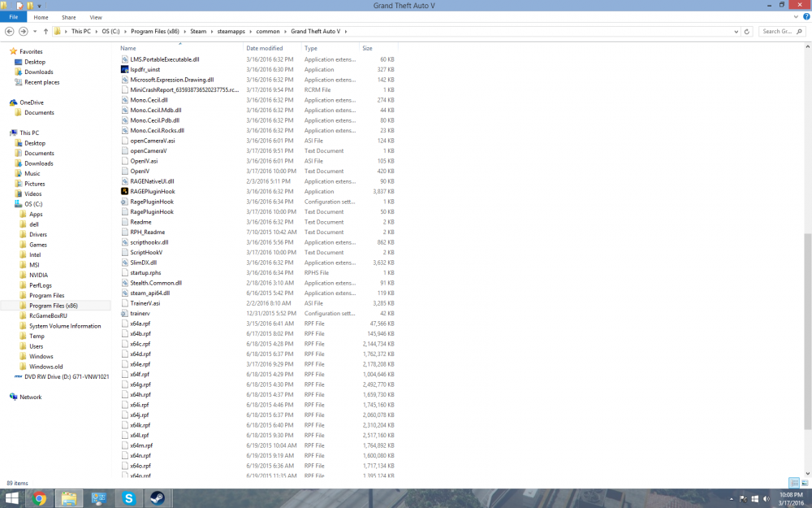
Task: Sort files by the Size column header
Action: [367, 47]
